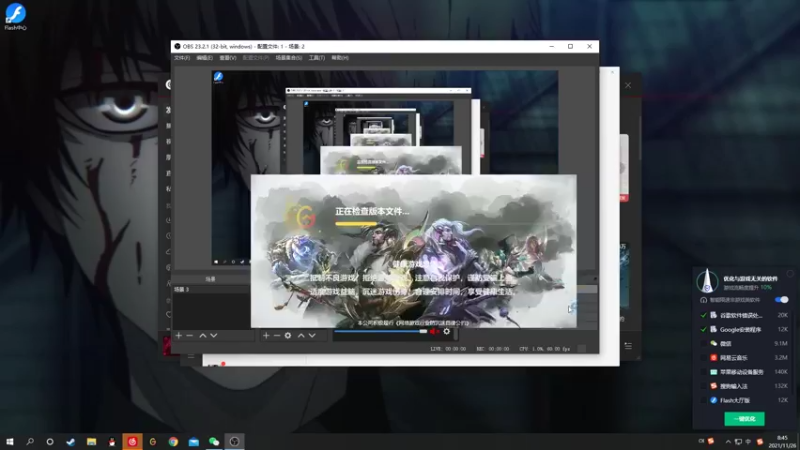Click game launcher splash in OBS preview
Viewport: 800px width, 450px height.
tap(413, 251)
